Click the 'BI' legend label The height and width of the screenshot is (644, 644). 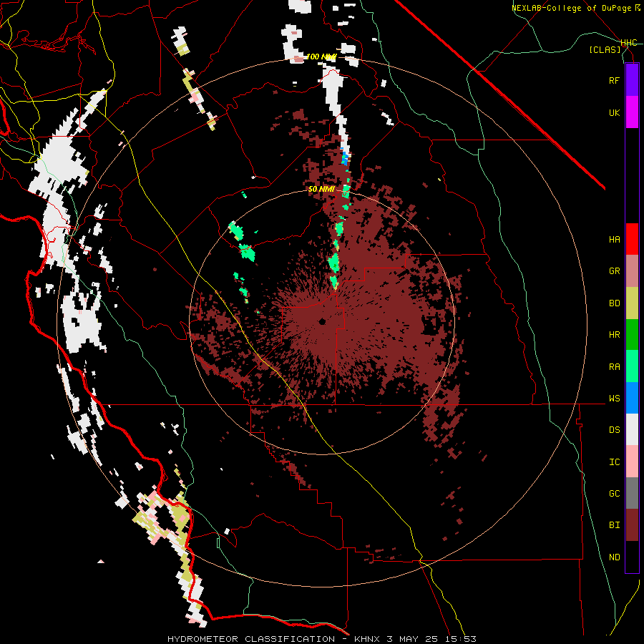614,525
